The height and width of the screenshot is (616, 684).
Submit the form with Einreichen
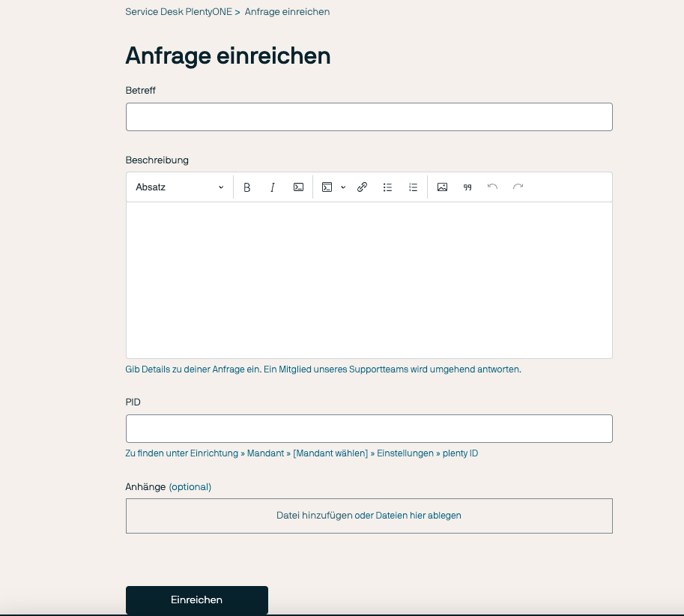pyautogui.click(x=196, y=600)
